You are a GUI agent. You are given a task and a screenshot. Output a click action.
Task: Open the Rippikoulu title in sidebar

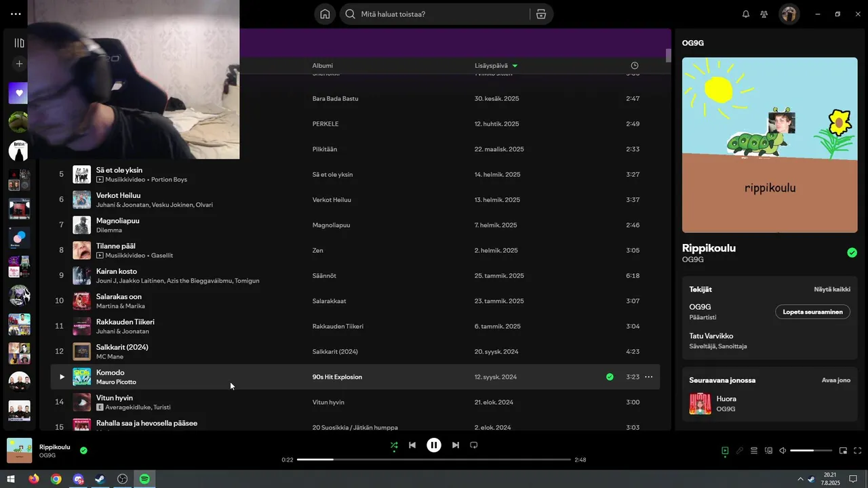pyautogui.click(x=709, y=248)
